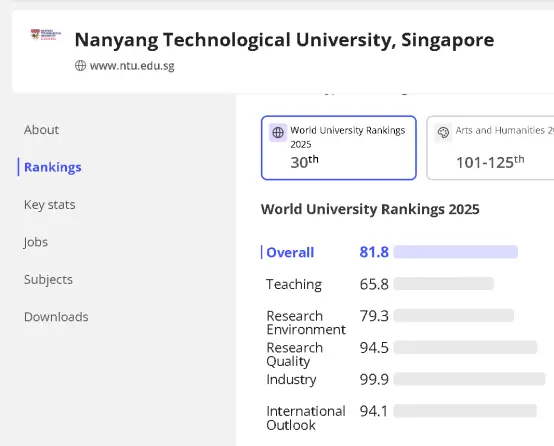Viewport: 554px width, 446px height.
Task: Click the Research Environment 79.3 progress bar
Action: (x=454, y=316)
